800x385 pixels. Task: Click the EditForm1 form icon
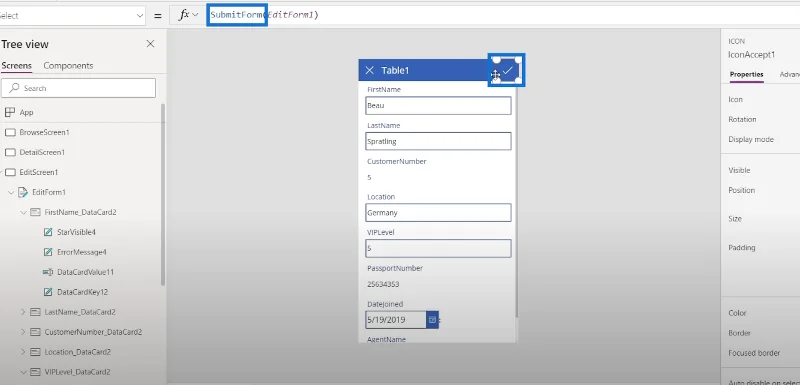[x=23, y=192]
